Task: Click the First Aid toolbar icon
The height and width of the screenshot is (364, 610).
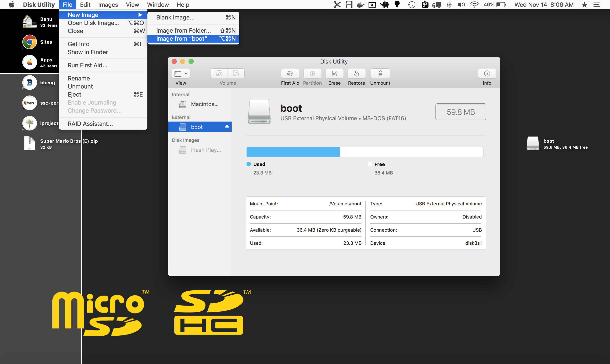Action: (x=290, y=73)
